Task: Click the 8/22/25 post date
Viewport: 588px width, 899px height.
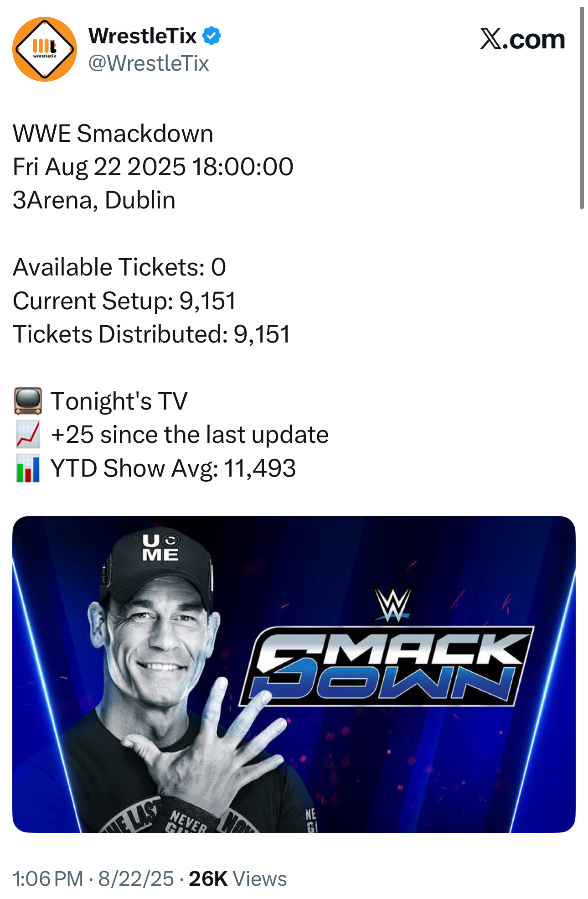Action: 136,878
